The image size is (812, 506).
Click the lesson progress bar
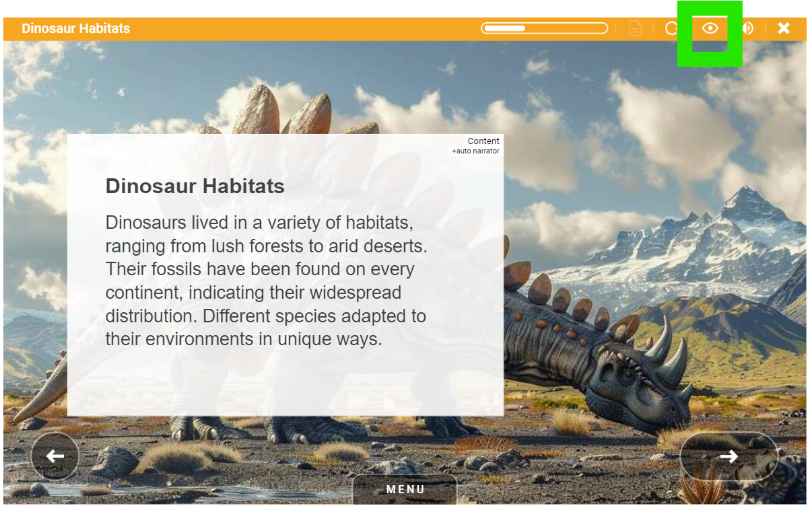point(544,28)
